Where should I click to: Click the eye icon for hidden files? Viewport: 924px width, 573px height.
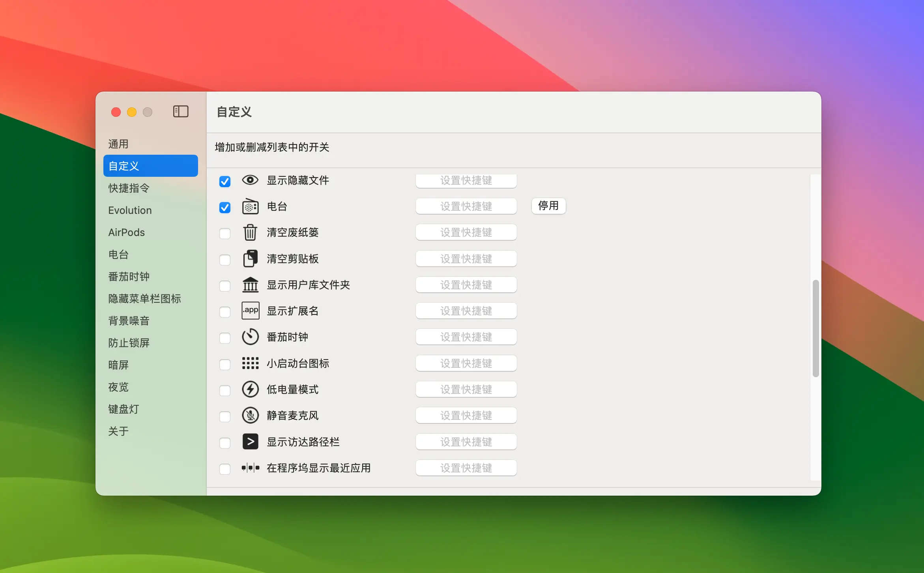(x=250, y=180)
